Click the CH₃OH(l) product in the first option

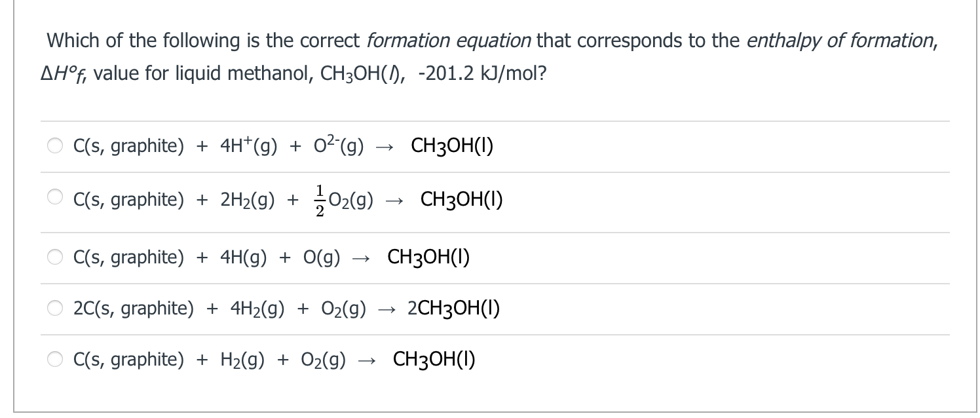point(451,145)
